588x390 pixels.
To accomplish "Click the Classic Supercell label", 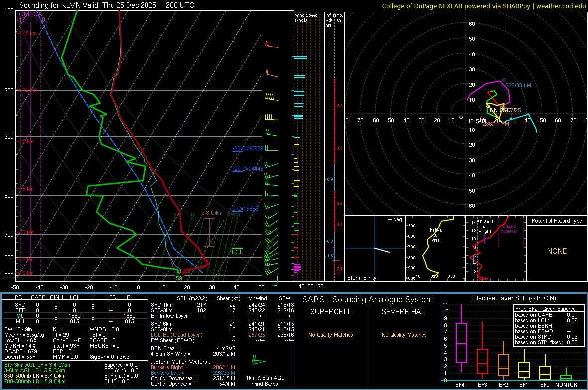I will click(509, 229).
